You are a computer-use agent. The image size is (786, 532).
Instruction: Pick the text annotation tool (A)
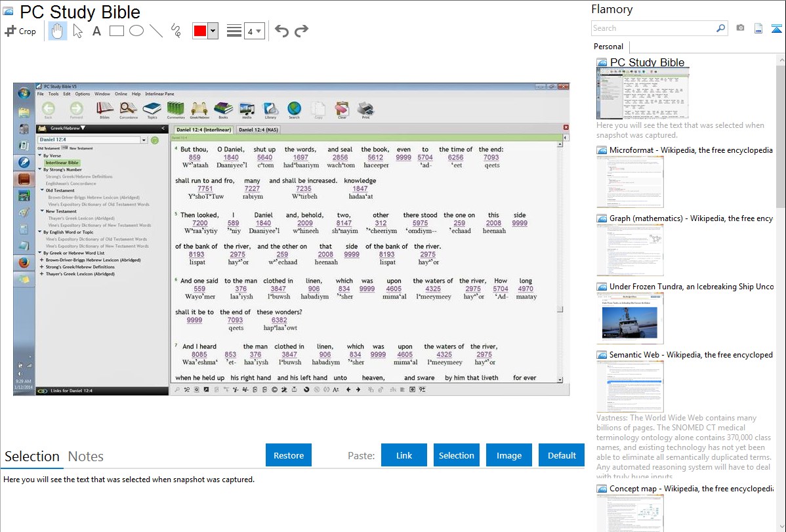pos(96,31)
